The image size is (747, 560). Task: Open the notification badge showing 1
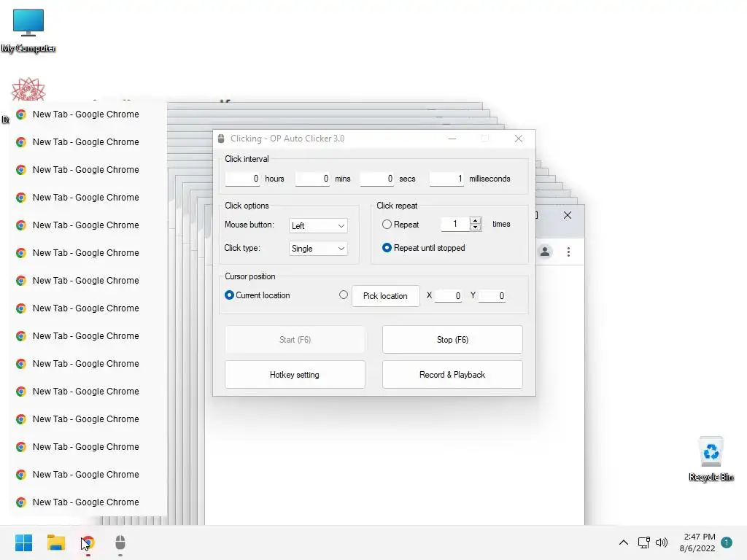[x=727, y=542]
